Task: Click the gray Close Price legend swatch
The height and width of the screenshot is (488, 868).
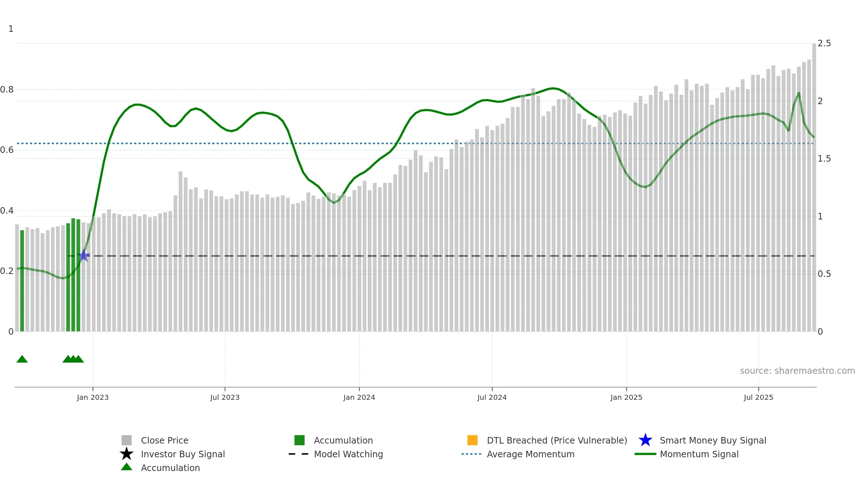Action: 127,440
